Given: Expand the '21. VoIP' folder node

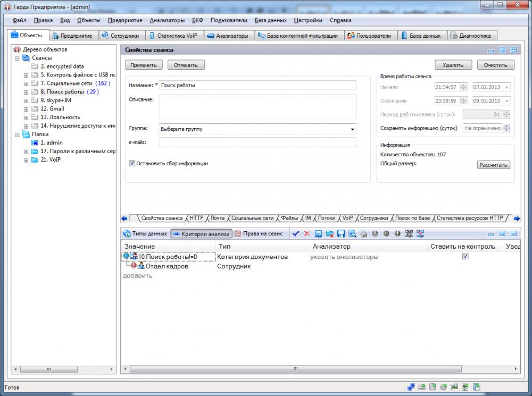Looking at the screenshot, I should 26,160.
